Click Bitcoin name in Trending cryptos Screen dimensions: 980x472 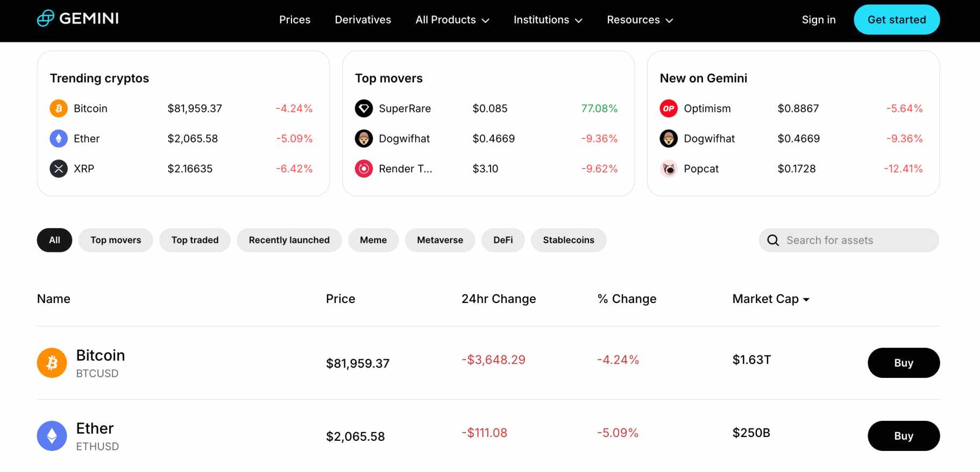click(x=90, y=109)
